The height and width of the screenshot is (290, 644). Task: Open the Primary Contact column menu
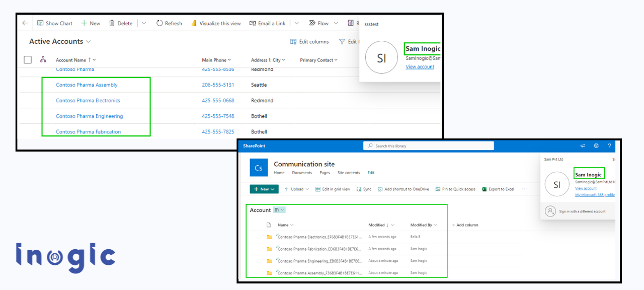pyautogui.click(x=319, y=60)
